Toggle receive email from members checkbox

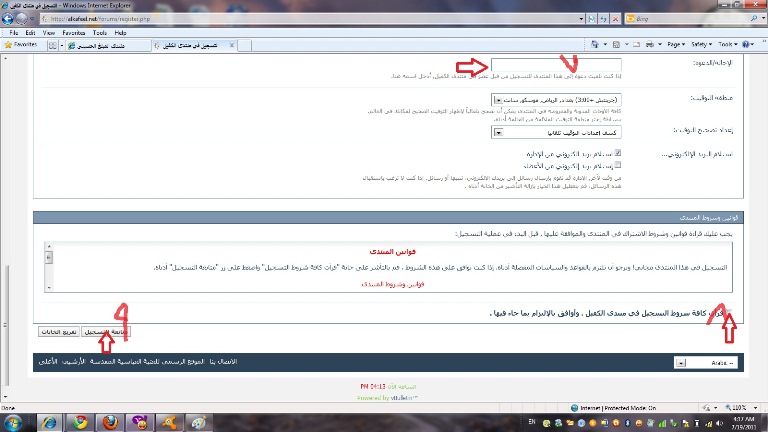619,164
